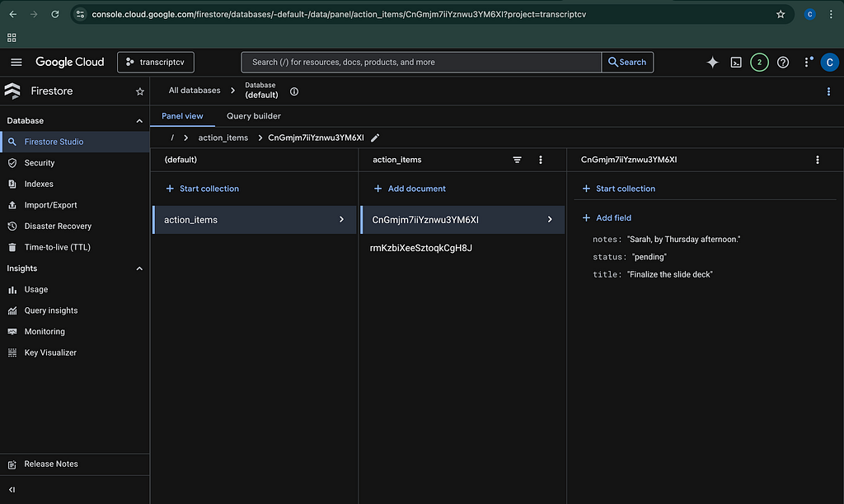Open Gemini AI sparkle assistant
This screenshot has width=844, height=504.
tap(712, 63)
